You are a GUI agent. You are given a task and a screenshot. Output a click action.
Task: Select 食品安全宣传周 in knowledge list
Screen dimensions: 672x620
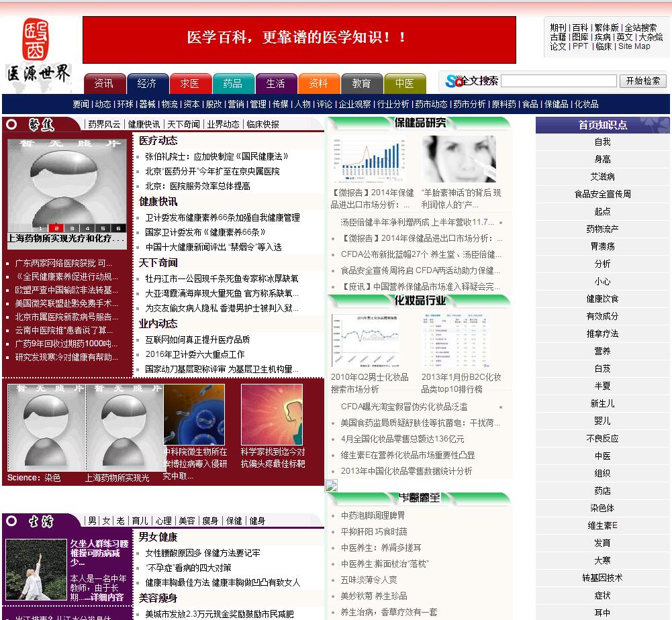602,194
